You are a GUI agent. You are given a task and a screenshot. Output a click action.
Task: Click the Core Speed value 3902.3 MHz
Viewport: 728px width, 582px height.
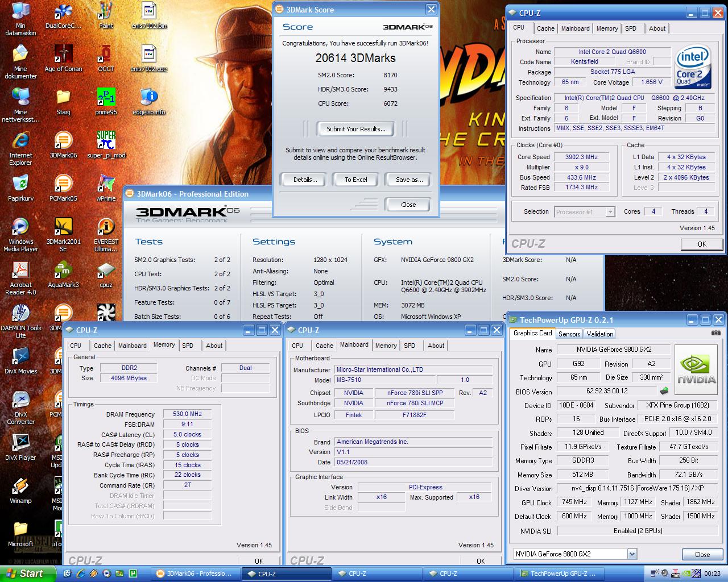[x=581, y=157]
